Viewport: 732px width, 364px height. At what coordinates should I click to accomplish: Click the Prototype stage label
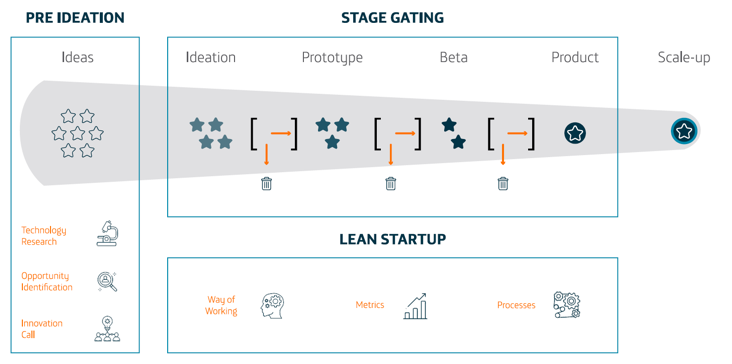[x=332, y=58]
